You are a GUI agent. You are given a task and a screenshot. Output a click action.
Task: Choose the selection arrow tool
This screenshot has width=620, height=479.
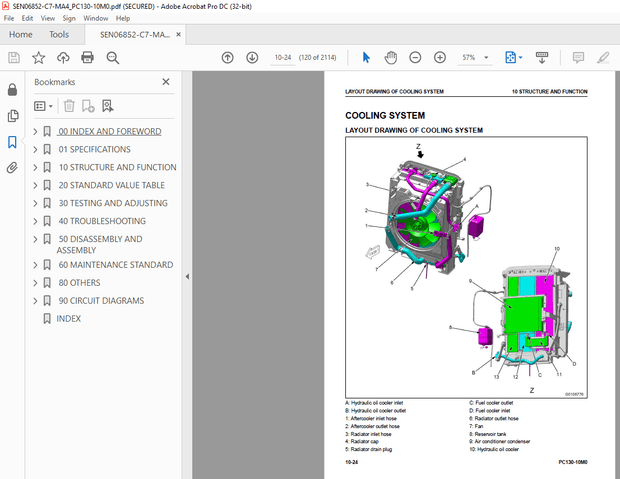(x=366, y=58)
